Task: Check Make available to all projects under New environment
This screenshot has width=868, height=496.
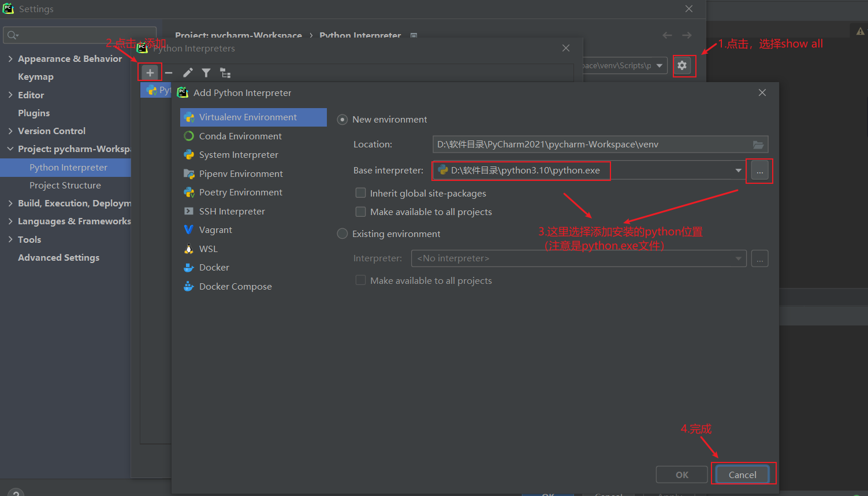Action: (360, 212)
